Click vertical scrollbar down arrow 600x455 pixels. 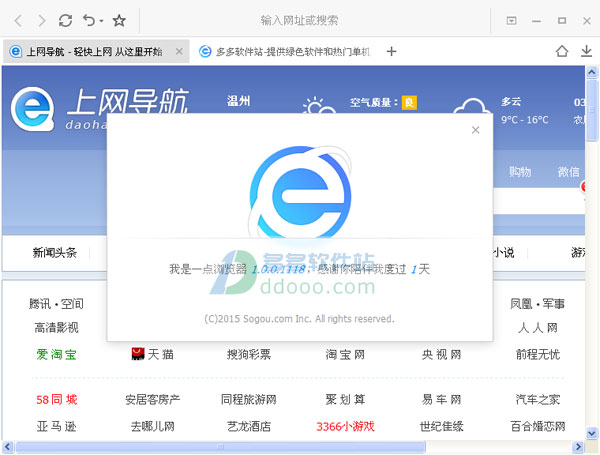[592, 433]
